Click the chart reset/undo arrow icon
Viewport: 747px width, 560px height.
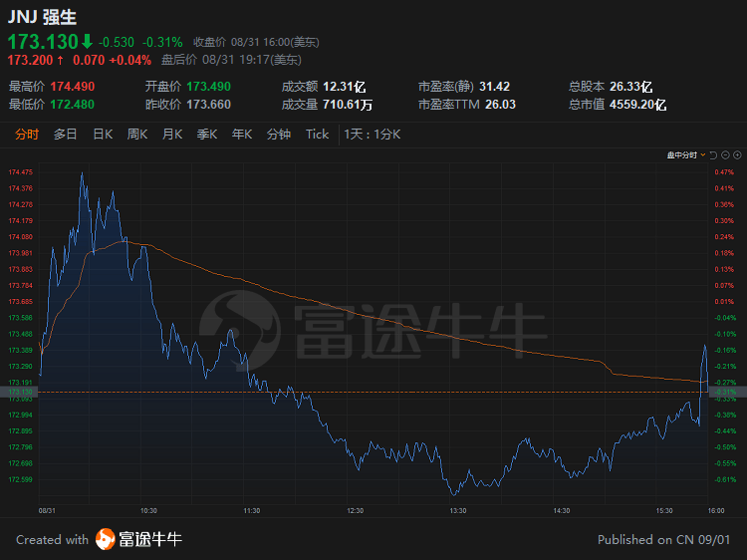tap(713, 154)
